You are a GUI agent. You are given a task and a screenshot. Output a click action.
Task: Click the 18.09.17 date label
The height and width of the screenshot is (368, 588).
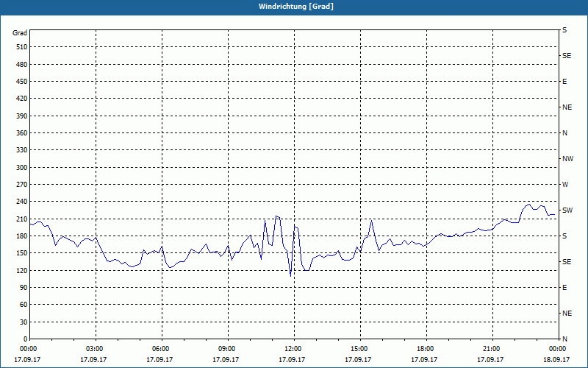(x=556, y=359)
